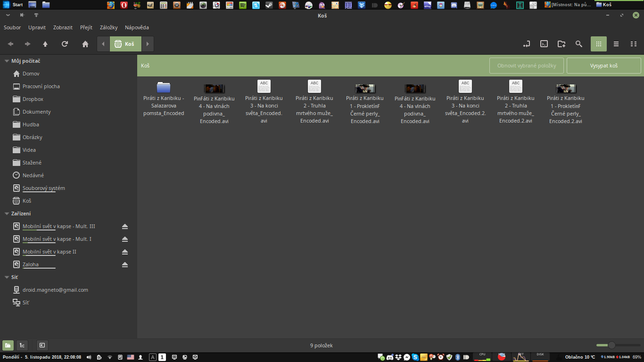This screenshot has width=644, height=362.
Task: Launch Opera from the top panel
Action: pyautogui.click(x=124, y=5)
